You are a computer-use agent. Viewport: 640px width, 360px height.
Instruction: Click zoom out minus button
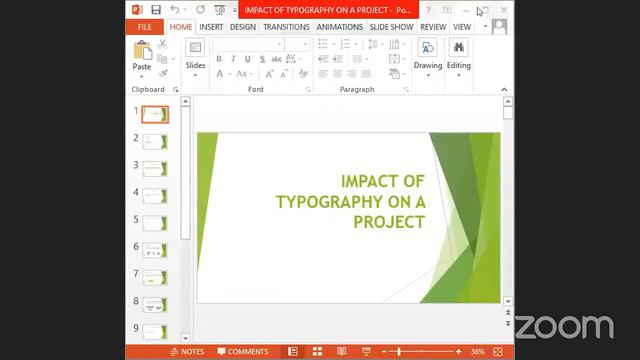point(384,351)
